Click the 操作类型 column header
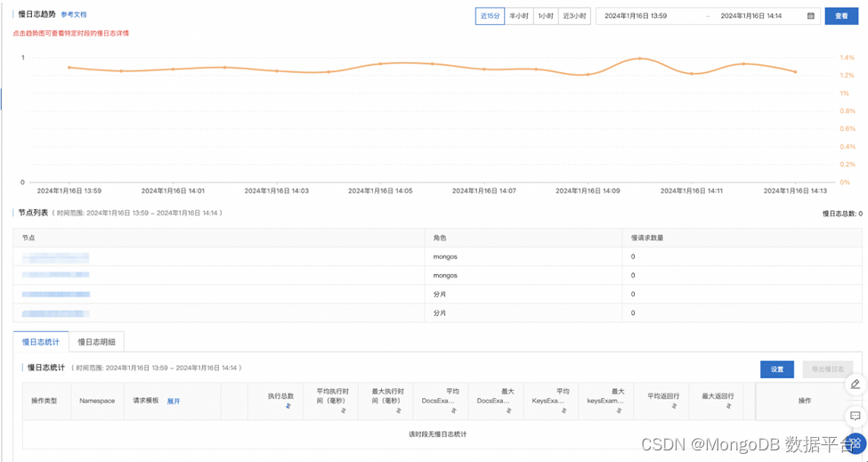Screen dimensions: 868x462 pyautogui.click(x=45, y=401)
